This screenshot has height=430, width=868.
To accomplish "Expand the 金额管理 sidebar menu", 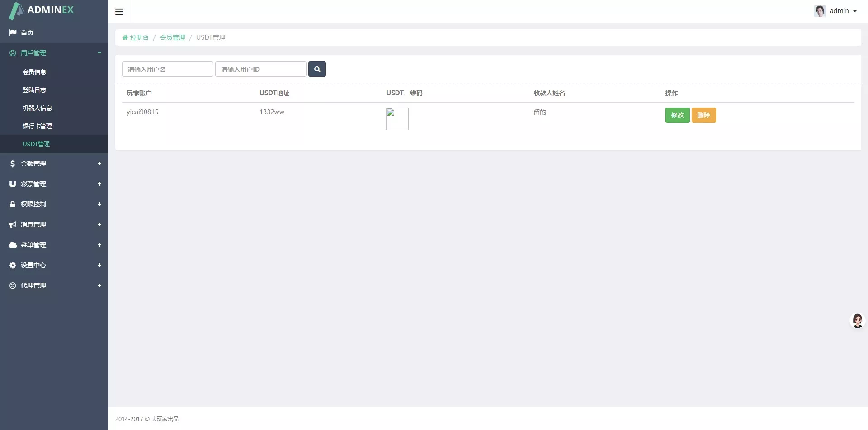I will tap(99, 164).
